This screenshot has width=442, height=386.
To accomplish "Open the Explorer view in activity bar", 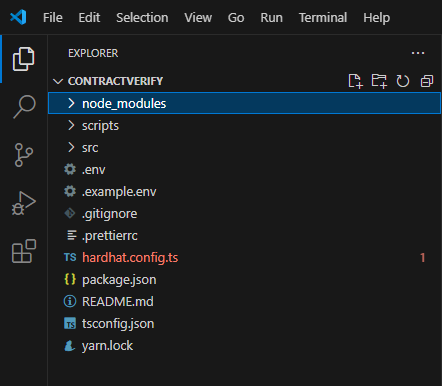I will [x=23, y=59].
